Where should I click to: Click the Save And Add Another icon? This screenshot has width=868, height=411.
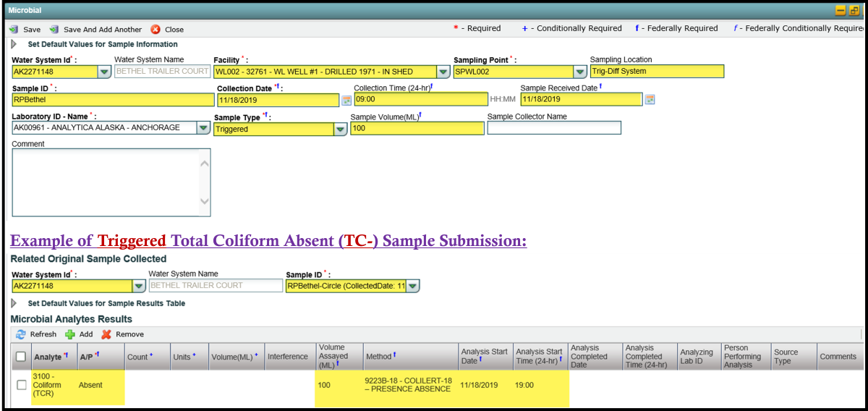pos(54,30)
